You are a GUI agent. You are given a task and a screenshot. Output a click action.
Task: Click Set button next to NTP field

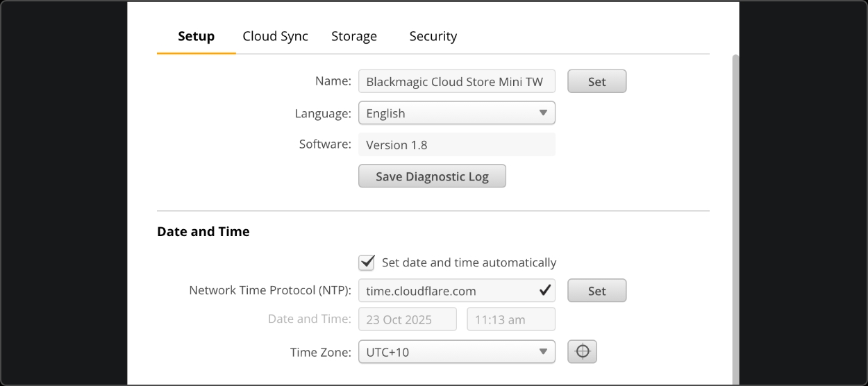[596, 291]
